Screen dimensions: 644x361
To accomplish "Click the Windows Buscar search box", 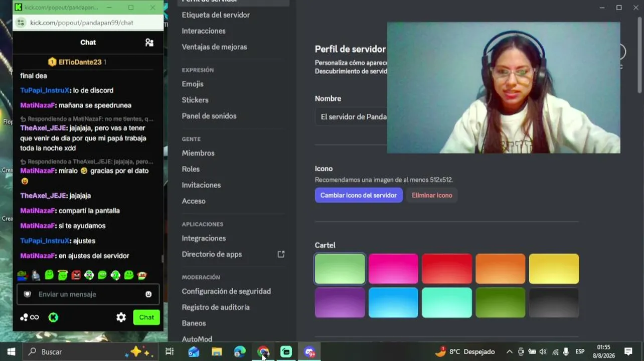I will point(90,352).
